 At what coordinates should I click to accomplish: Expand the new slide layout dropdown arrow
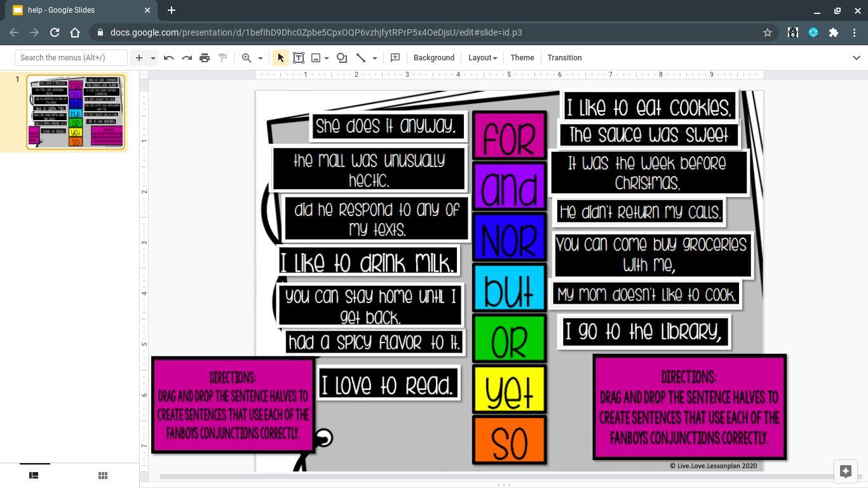coord(153,58)
